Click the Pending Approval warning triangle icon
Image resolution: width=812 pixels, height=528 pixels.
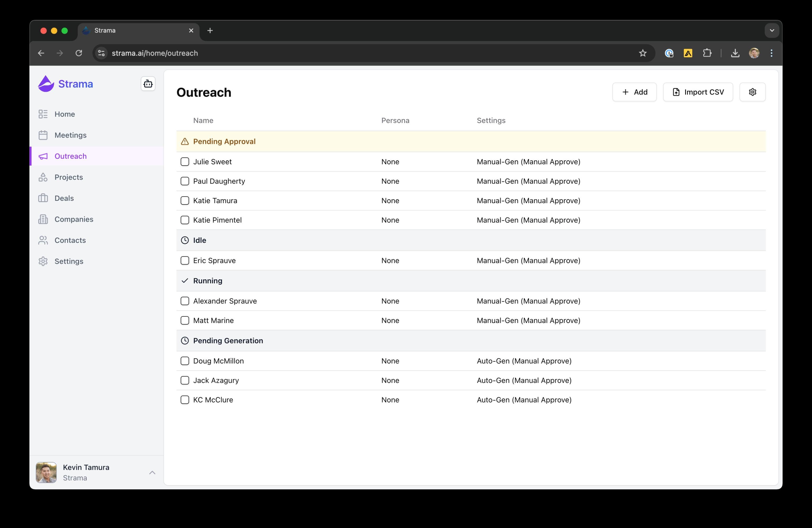pyautogui.click(x=184, y=142)
